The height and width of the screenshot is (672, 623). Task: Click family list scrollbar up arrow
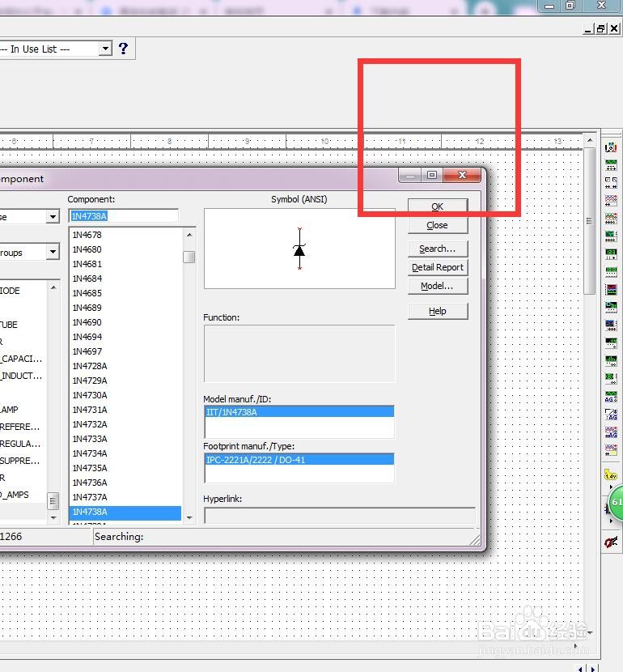[53, 287]
